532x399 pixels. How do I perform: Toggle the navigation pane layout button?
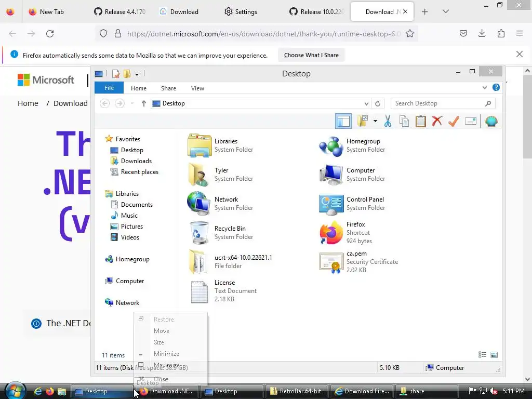pyautogui.click(x=343, y=121)
